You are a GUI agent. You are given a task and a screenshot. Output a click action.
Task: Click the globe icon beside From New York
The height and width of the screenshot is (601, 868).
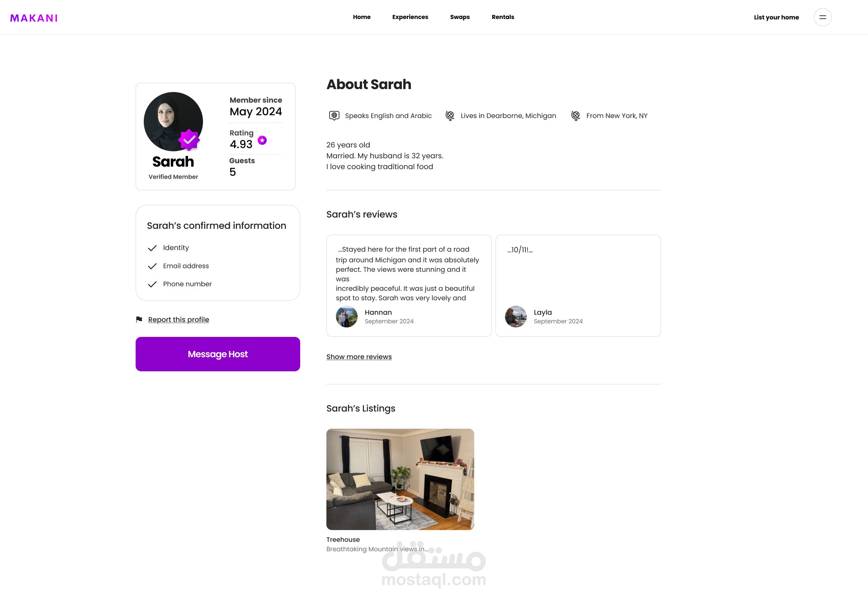(576, 116)
